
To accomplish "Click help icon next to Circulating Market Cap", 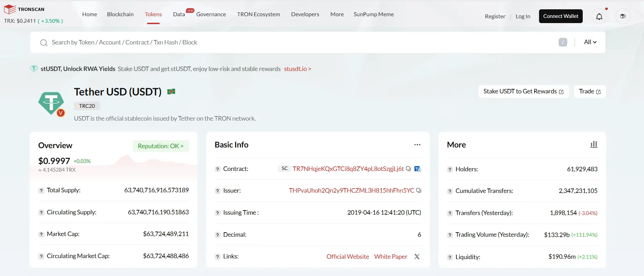I will (41, 256).
